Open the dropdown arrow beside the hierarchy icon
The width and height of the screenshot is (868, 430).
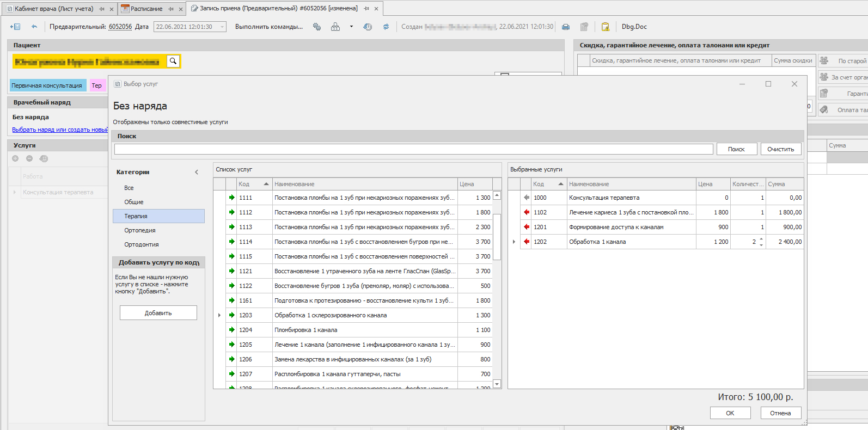pos(351,27)
